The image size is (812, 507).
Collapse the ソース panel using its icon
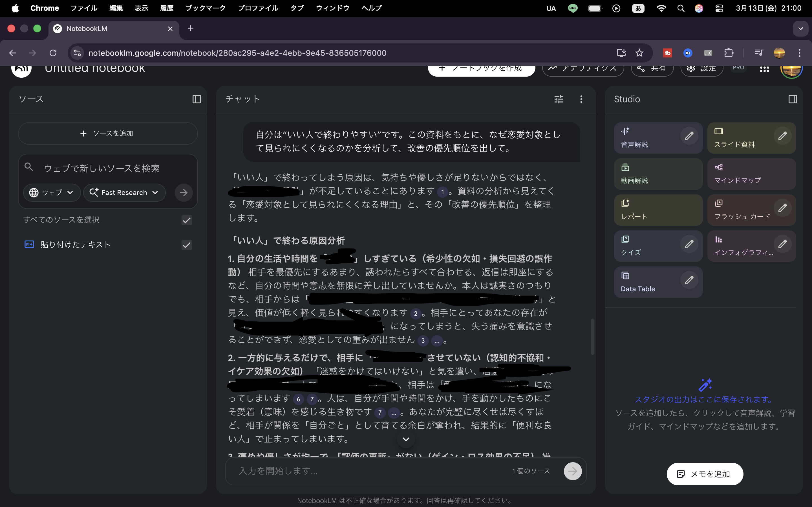click(x=197, y=99)
